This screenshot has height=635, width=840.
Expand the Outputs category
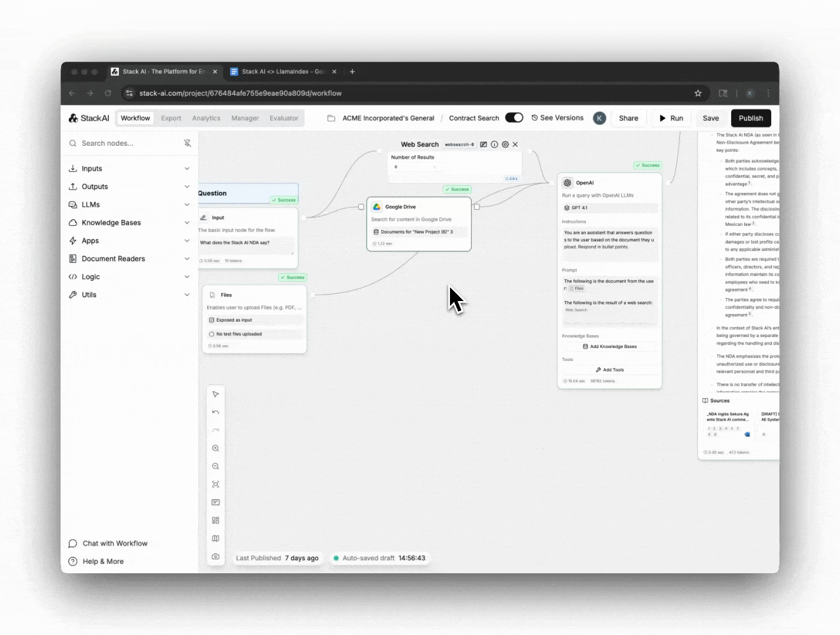click(x=129, y=186)
